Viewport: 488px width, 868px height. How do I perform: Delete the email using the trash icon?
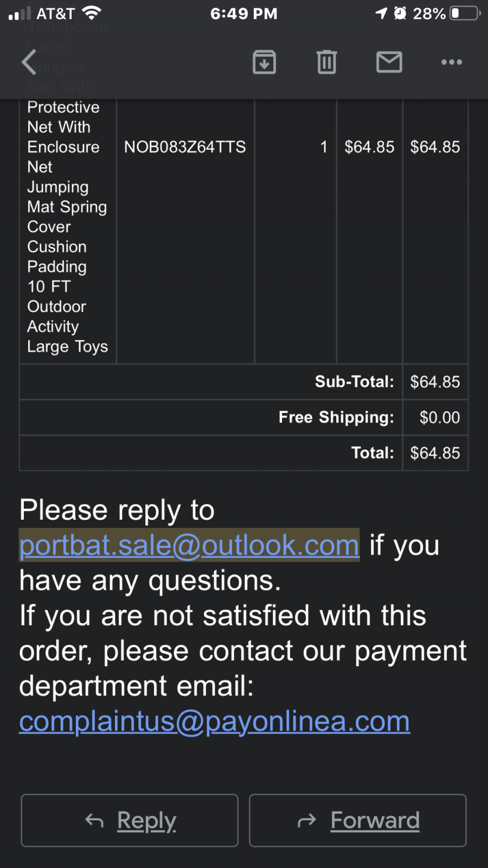click(326, 62)
